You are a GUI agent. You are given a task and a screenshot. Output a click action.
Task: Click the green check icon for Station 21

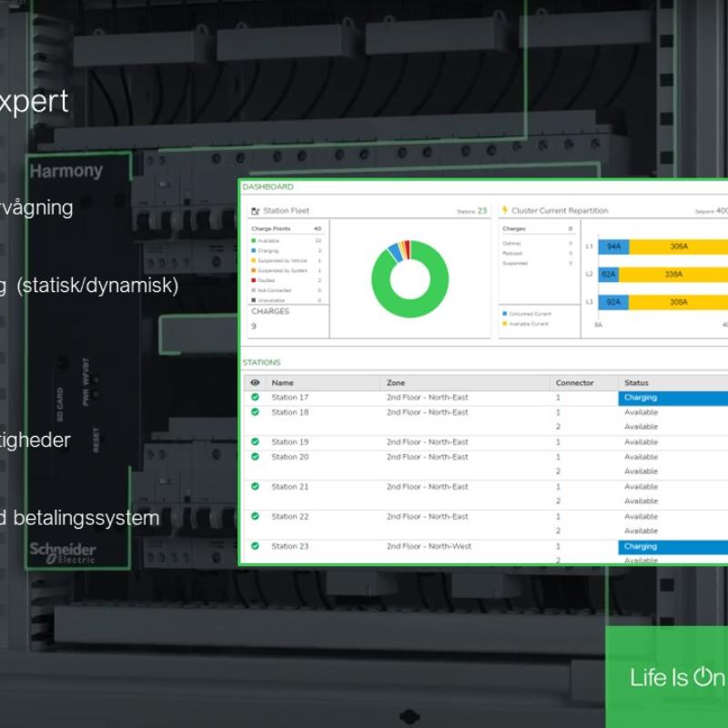point(255,486)
